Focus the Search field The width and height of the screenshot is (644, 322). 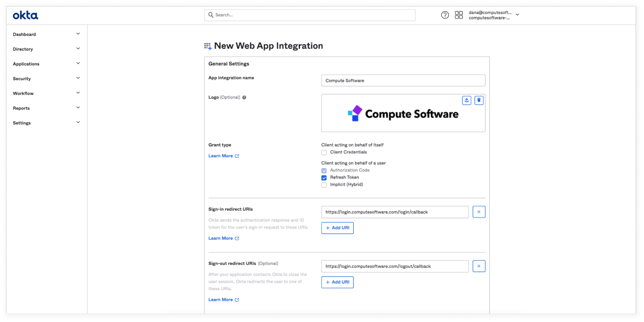click(x=310, y=15)
